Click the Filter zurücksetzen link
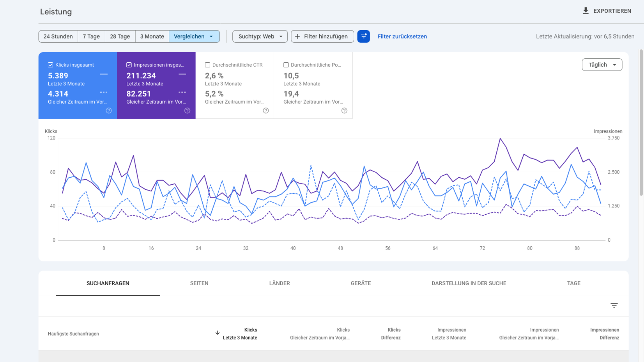The image size is (644, 362). click(x=402, y=36)
